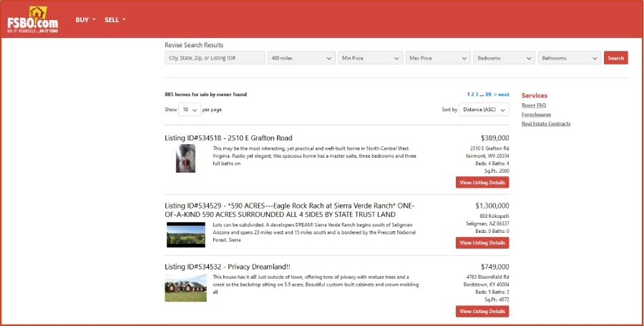Click the Privacy Dreamland house thumbnail
The width and height of the screenshot is (644, 326).
click(185, 288)
